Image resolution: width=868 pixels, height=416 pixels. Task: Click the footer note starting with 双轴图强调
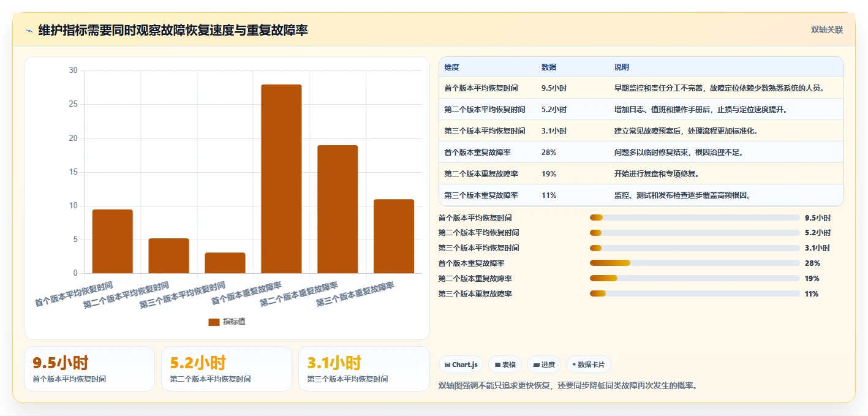pyautogui.click(x=568, y=386)
